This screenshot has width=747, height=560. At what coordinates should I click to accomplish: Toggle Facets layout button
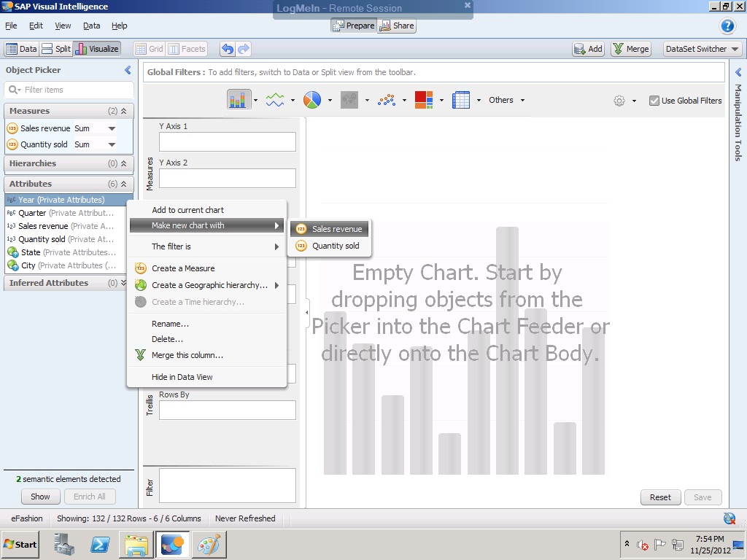[x=187, y=49]
